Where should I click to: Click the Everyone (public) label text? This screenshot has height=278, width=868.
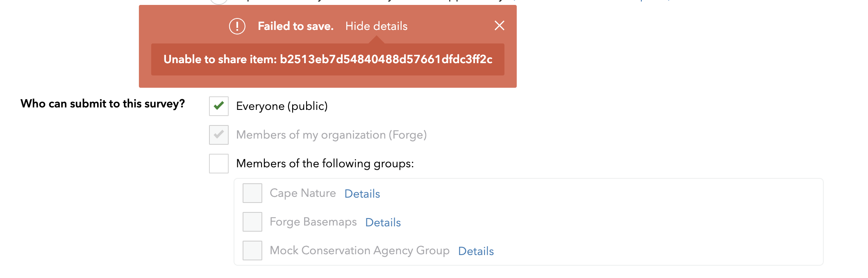282,106
